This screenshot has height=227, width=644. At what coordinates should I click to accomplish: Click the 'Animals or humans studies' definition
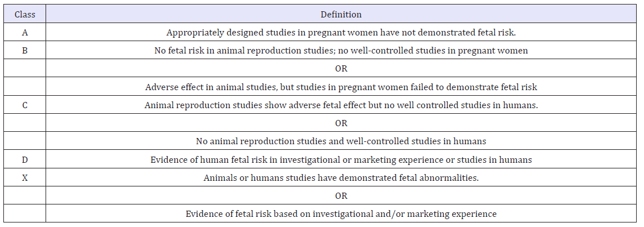(x=341, y=178)
